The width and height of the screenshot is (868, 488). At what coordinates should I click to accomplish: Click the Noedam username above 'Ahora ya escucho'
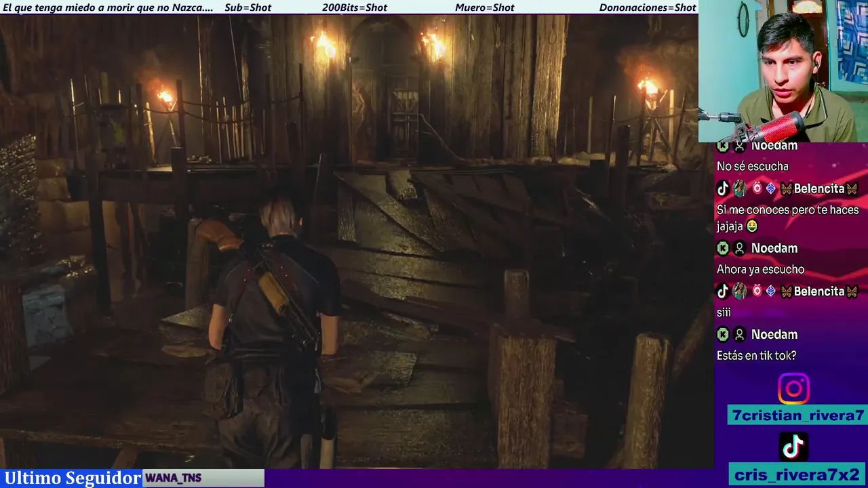774,248
